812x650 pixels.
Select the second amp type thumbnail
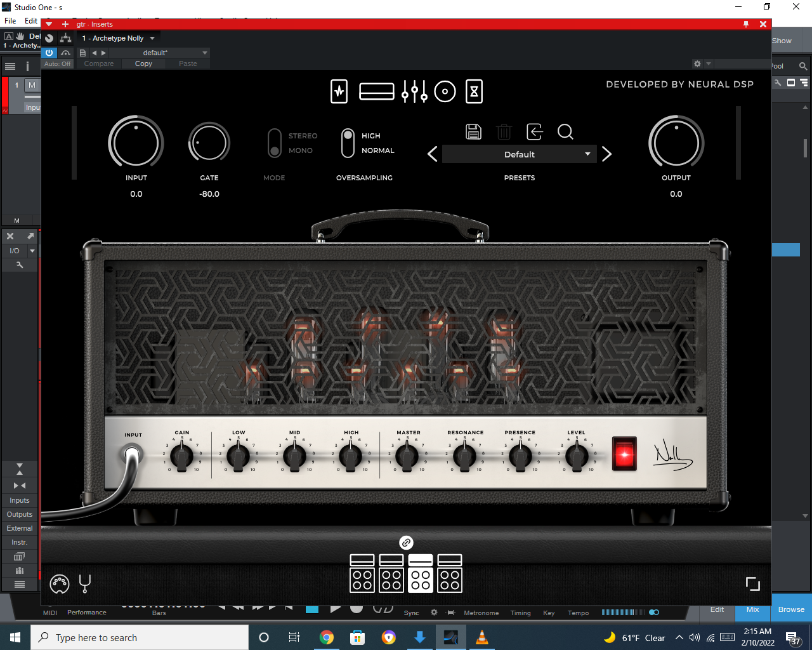click(391, 573)
